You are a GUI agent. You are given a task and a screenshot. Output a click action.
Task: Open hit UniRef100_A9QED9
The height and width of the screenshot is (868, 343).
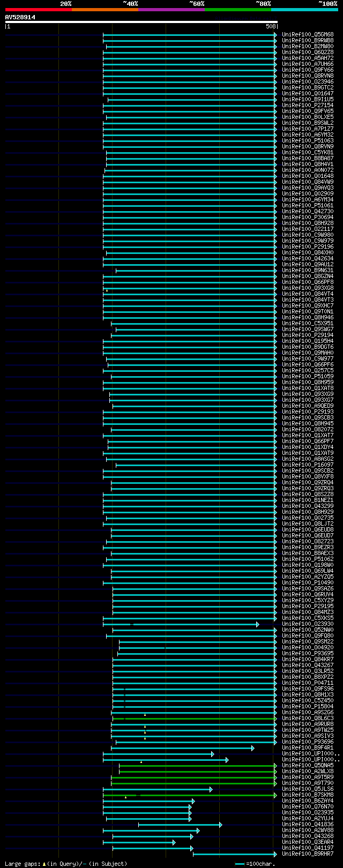pos(308,406)
